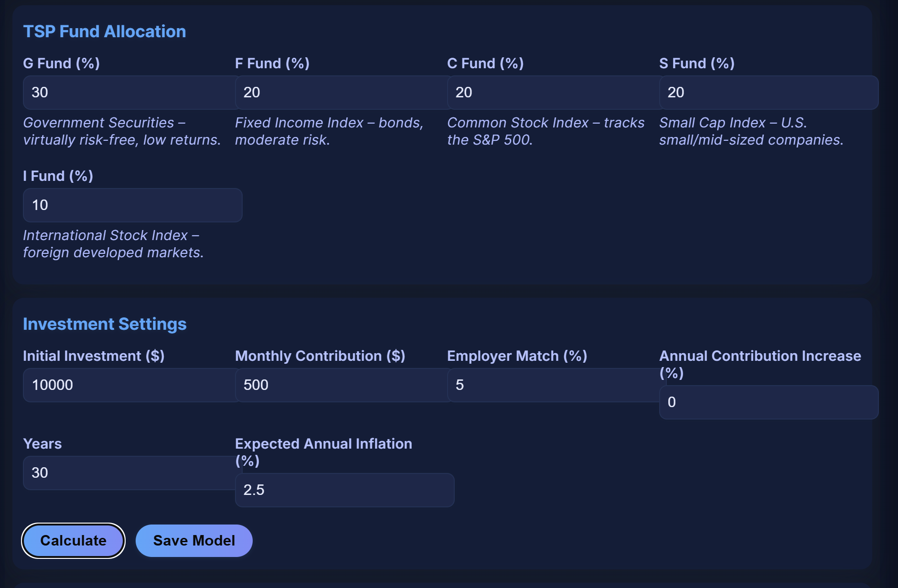Click the I Fund percentage input
The height and width of the screenshot is (588, 898).
132,205
